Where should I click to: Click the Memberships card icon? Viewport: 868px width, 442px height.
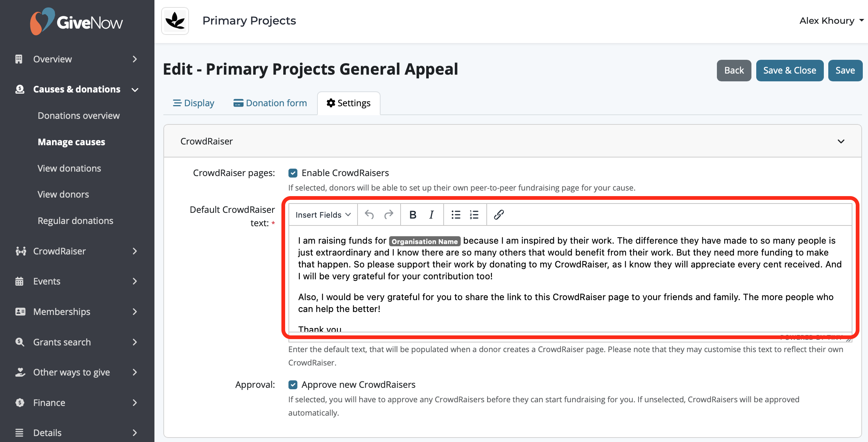click(20, 312)
